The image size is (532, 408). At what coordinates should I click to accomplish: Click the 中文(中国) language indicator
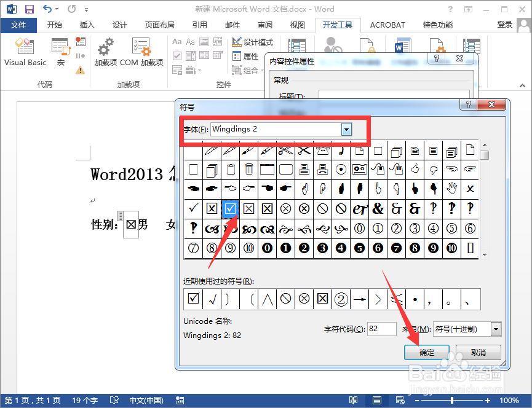click(146, 401)
